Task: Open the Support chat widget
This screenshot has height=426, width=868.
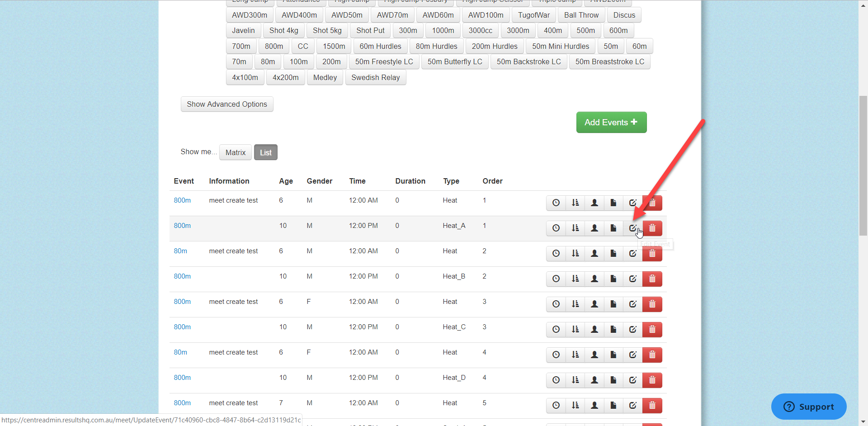Action: click(x=809, y=407)
